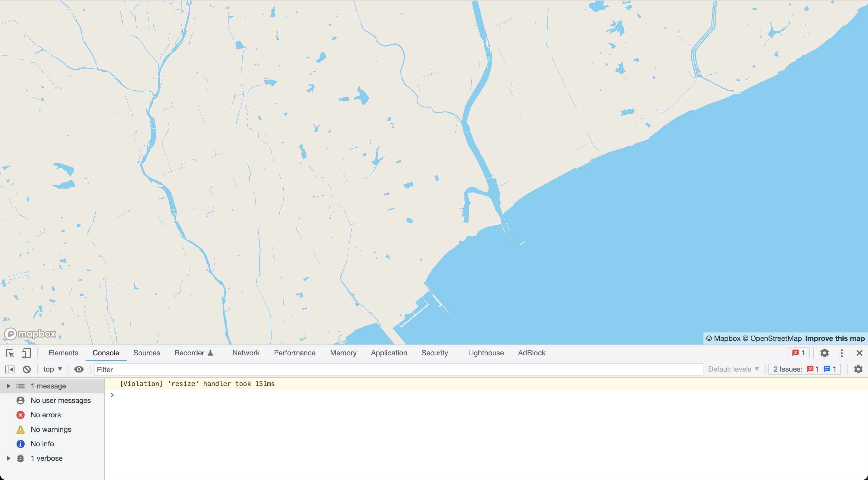Click the 'Improve this map' link

(835, 338)
